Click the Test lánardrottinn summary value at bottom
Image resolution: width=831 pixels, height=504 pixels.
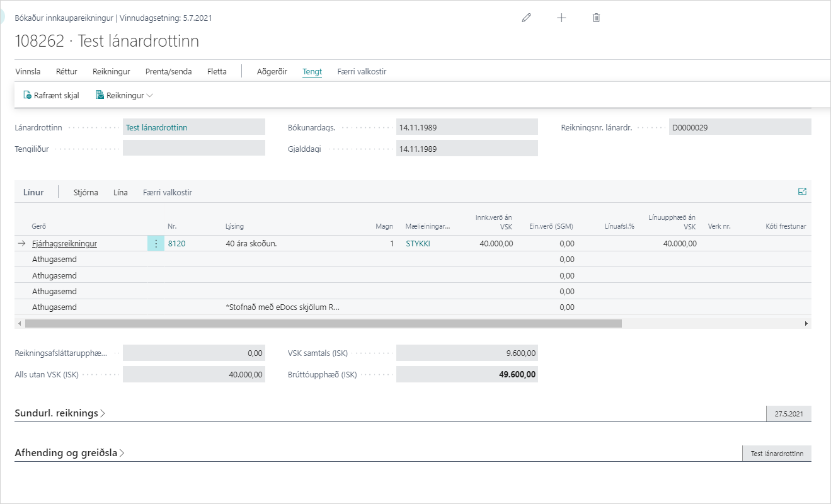[x=777, y=454]
